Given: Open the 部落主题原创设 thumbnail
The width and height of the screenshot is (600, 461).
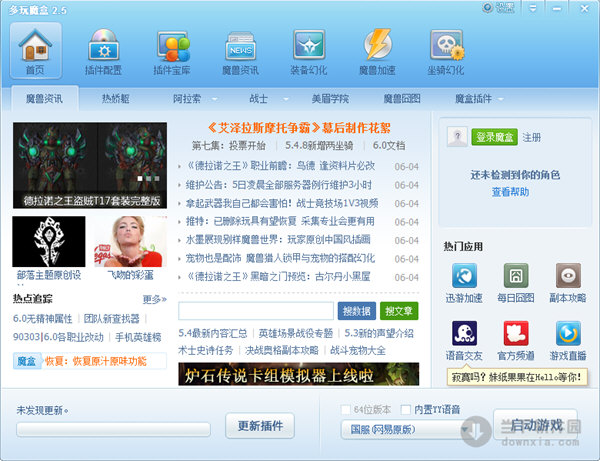Looking at the screenshot, I should click(49, 241).
